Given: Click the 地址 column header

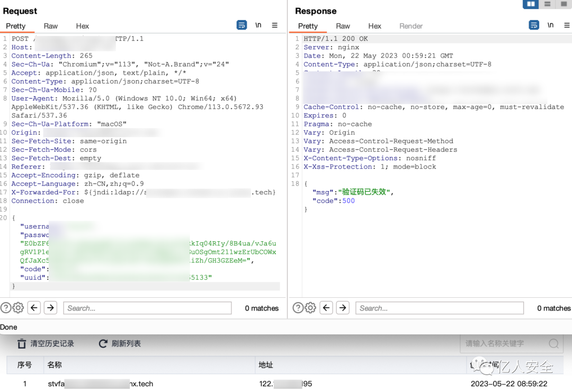Looking at the screenshot, I should (265, 364).
